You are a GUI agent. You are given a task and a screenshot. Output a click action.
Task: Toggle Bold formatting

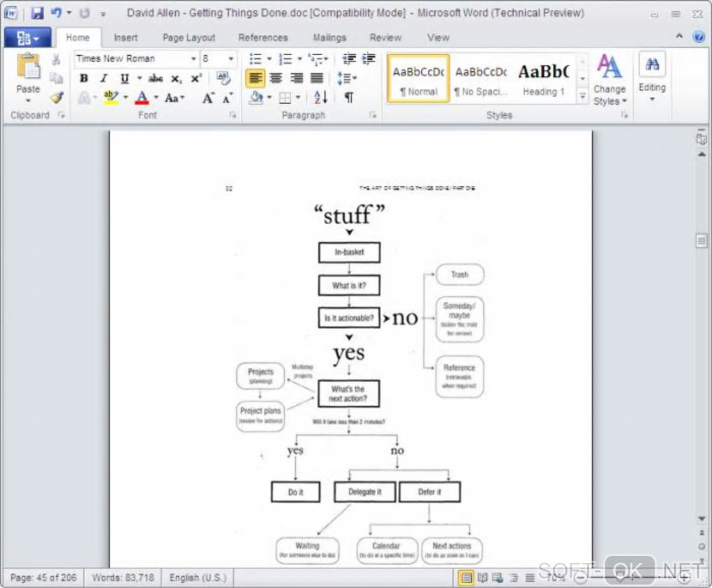[x=84, y=78]
